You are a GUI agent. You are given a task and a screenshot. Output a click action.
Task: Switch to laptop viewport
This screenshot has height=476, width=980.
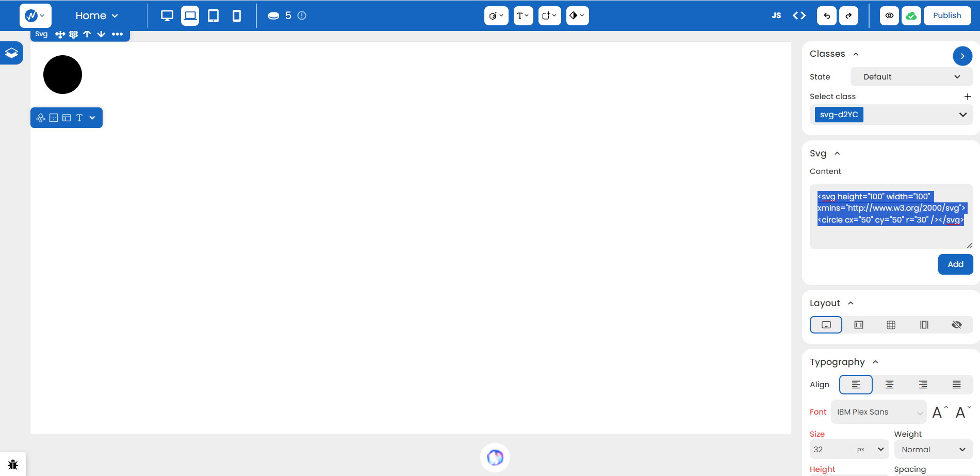pos(190,15)
